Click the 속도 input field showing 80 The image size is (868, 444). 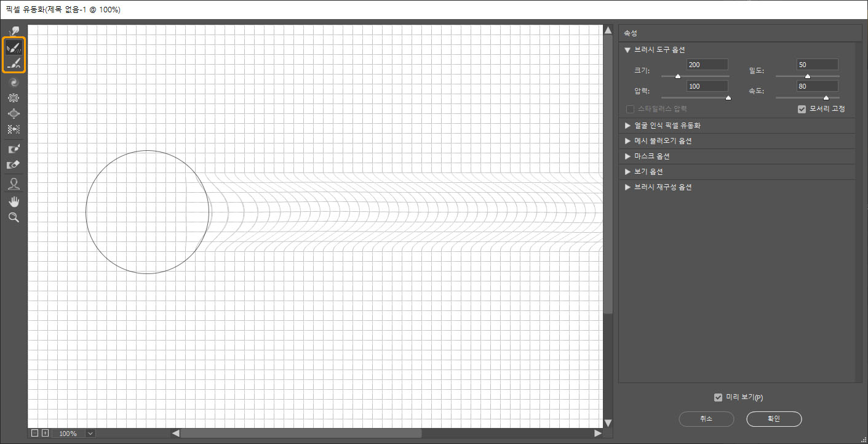tap(817, 86)
